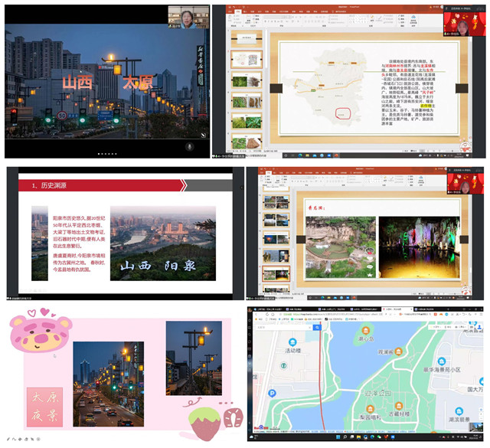Click red-background webcam tile over map-slide PowerPoint
This screenshot has height=448, width=490.
click(465, 24)
